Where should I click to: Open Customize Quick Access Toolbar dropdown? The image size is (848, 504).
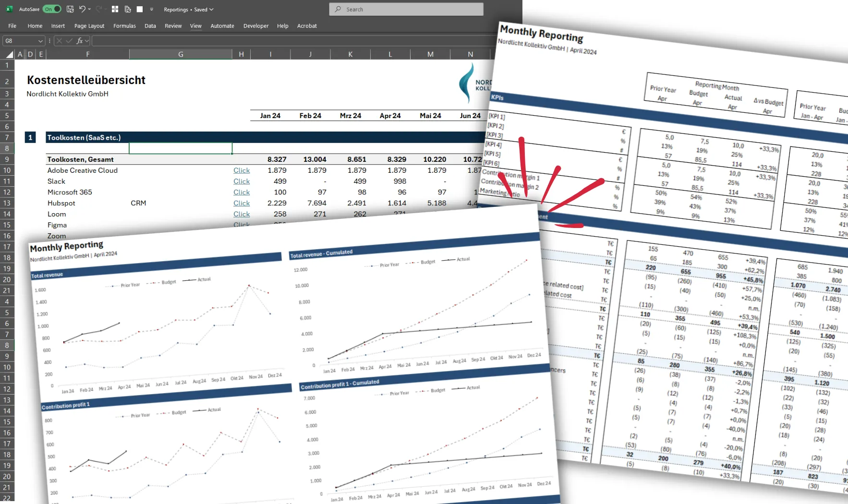coord(152,9)
